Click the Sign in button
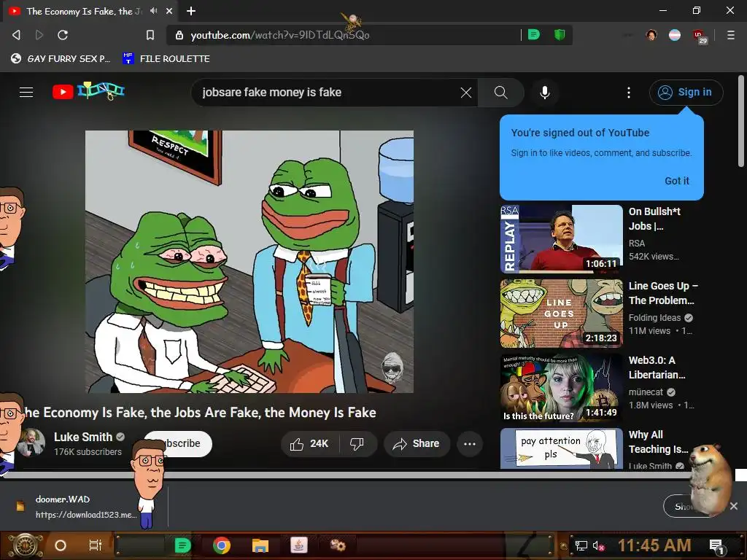747x560 pixels. tap(686, 93)
